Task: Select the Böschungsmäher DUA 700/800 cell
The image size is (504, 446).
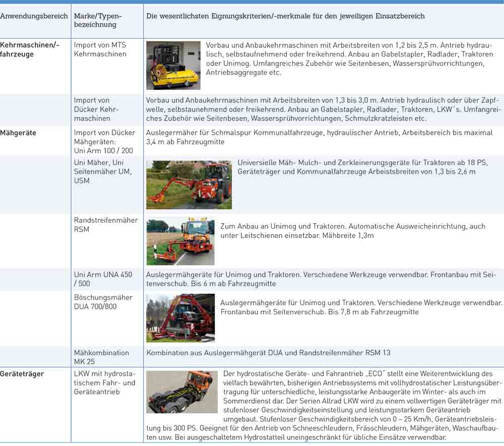Action: coord(103,302)
